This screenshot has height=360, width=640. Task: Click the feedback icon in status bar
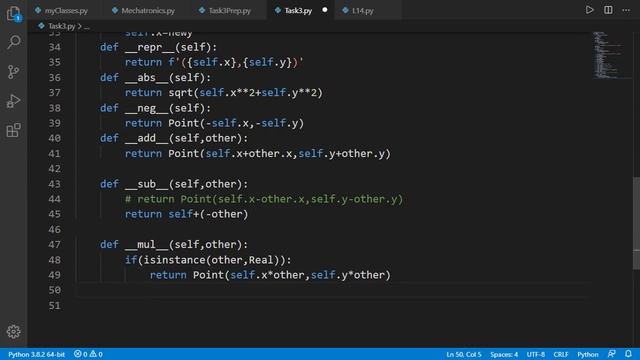click(611, 354)
